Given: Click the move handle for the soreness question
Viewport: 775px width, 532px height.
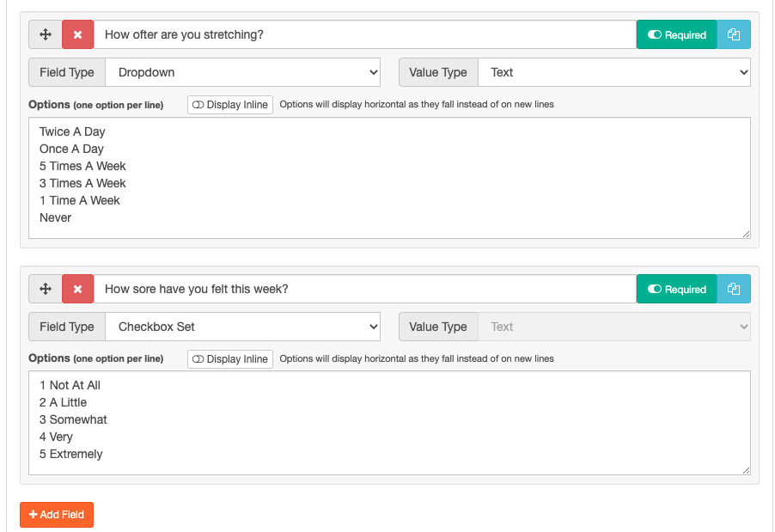Looking at the screenshot, I should (x=46, y=290).
